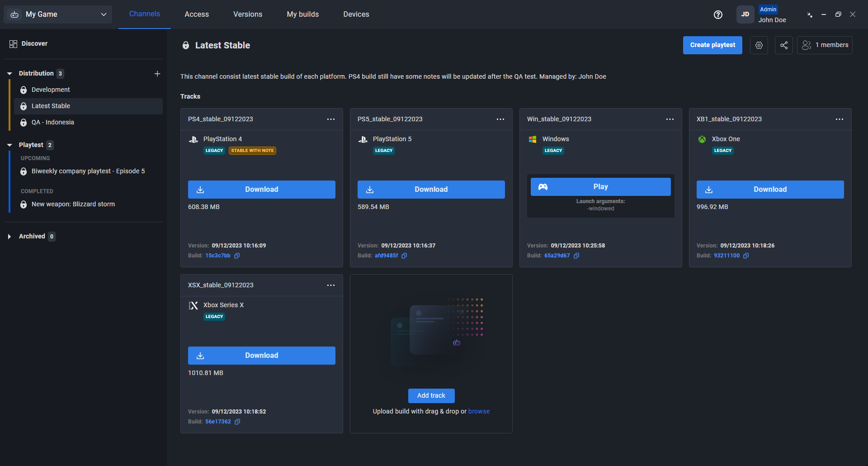Open the Versions tab
This screenshot has height=466, width=868.
[248, 14]
